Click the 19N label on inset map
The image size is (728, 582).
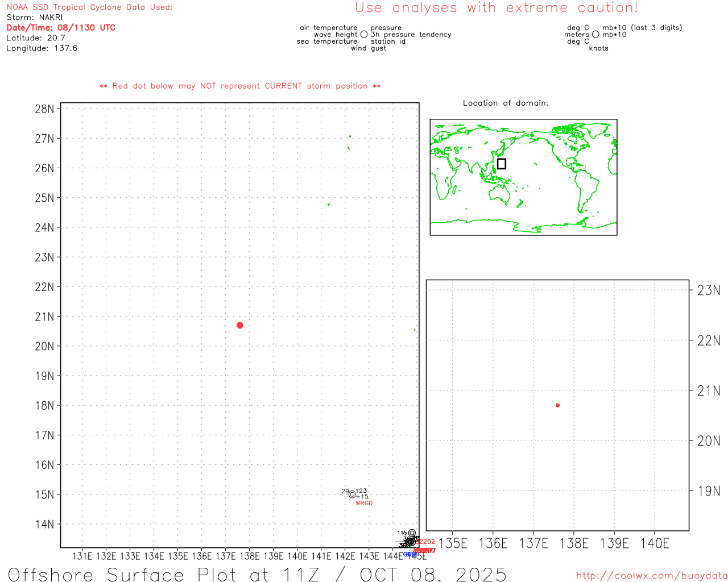click(709, 491)
